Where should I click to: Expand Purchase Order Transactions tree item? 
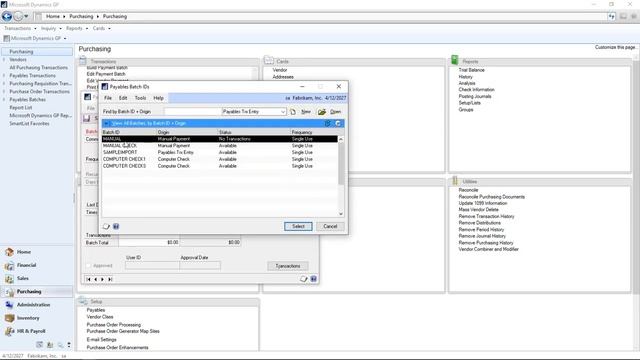pyautogui.click(x=4, y=91)
